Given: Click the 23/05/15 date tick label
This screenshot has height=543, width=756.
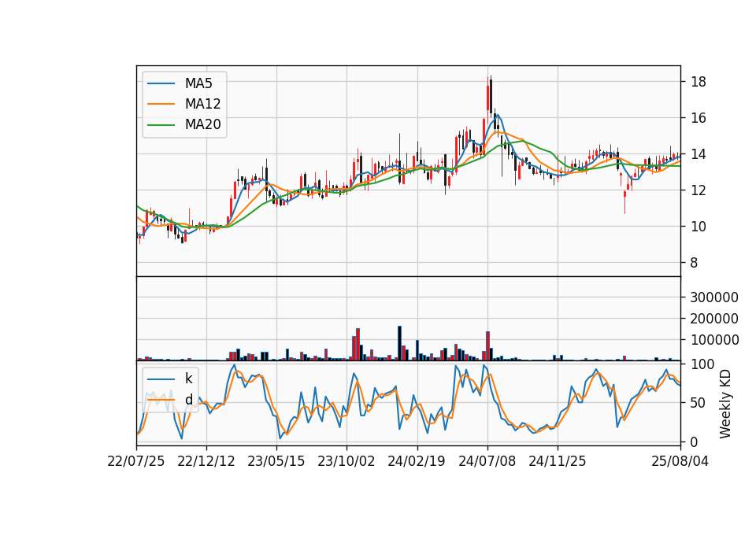Looking at the screenshot, I should point(276,461).
